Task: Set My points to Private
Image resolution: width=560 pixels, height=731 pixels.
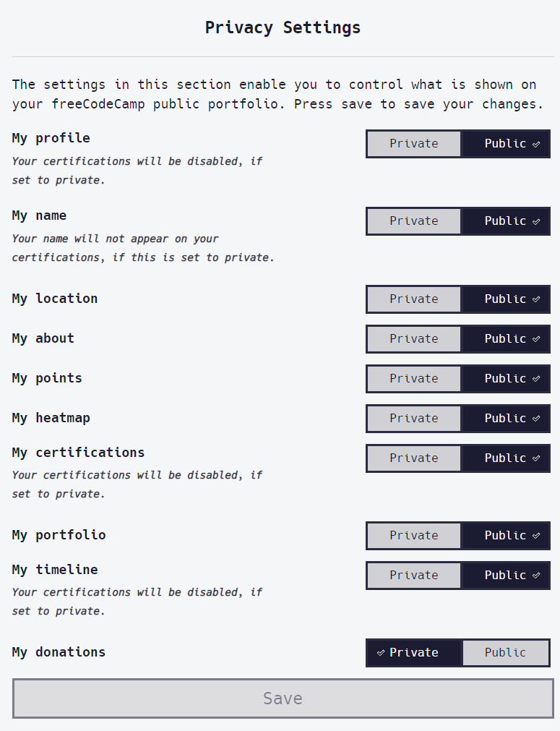Action: coord(413,378)
